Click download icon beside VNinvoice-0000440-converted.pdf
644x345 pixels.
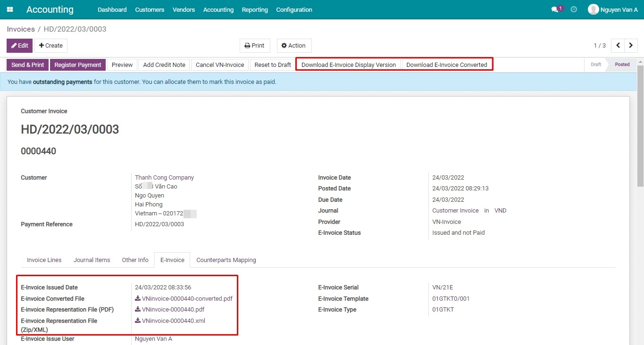click(x=137, y=298)
